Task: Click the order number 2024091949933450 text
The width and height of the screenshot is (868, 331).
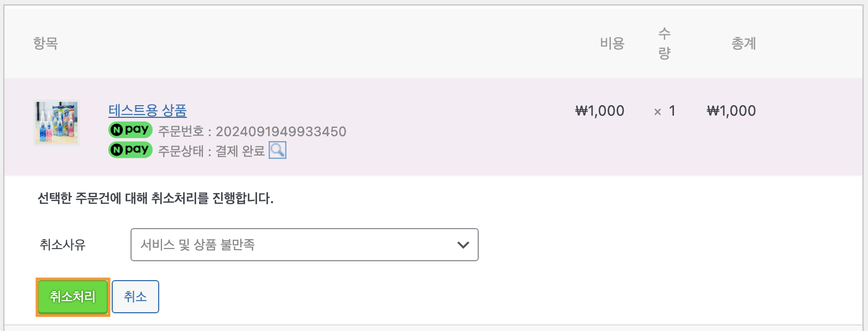Action: coord(281,132)
